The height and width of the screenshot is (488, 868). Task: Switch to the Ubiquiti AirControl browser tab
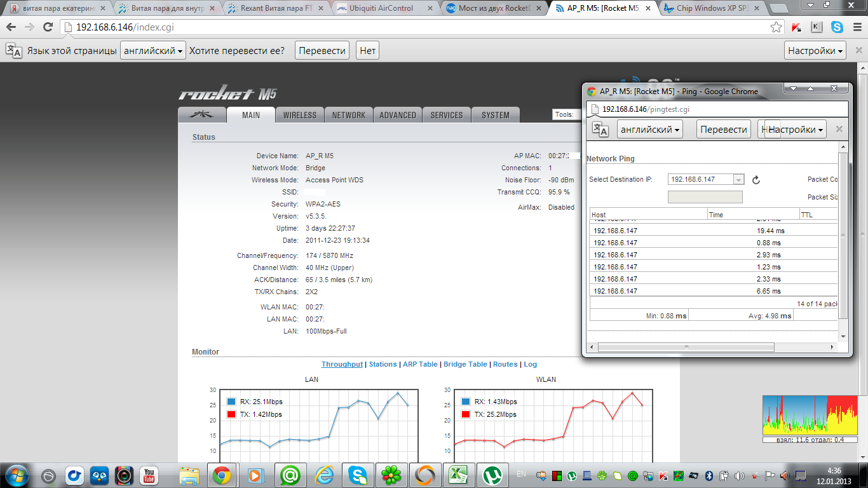coord(383,8)
